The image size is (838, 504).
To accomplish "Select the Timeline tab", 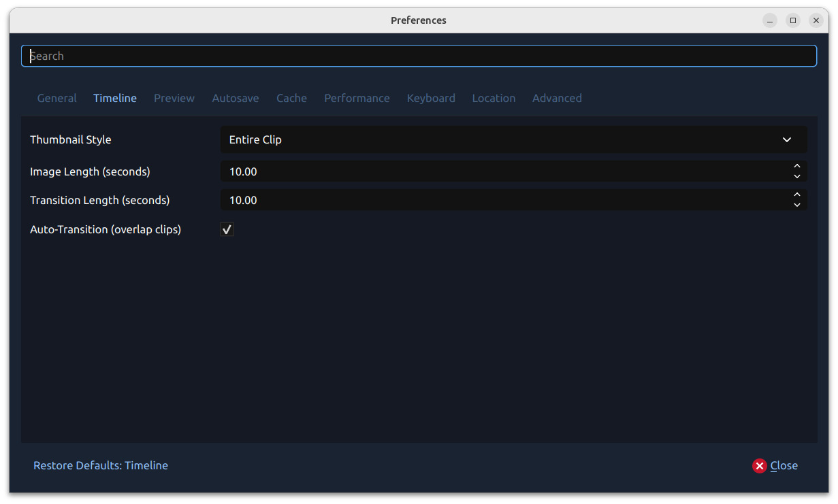I will click(x=115, y=98).
